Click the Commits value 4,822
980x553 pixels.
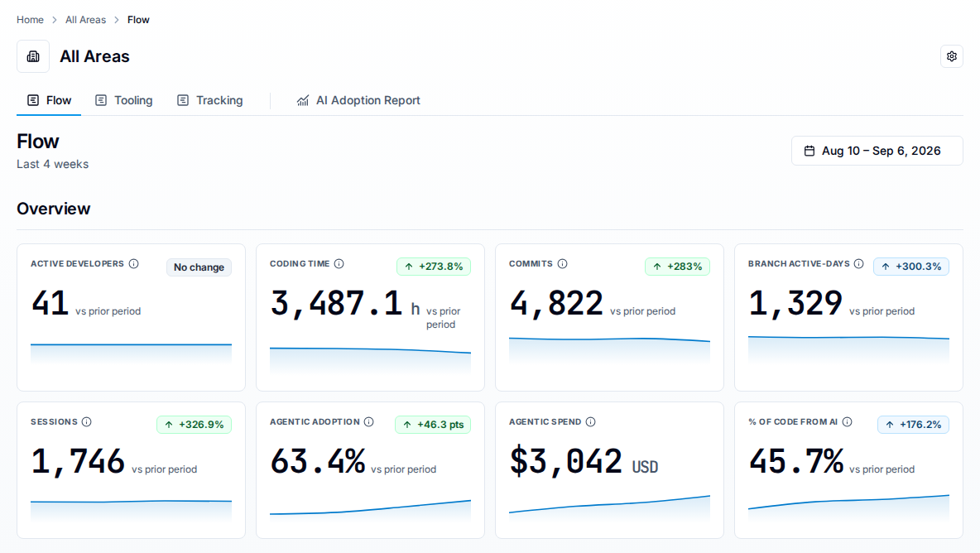click(x=556, y=304)
